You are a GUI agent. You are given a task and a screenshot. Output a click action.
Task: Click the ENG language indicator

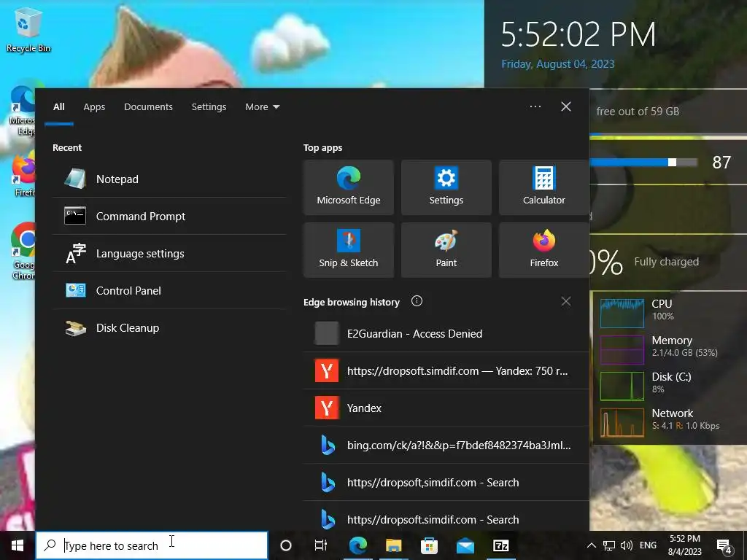pyautogui.click(x=648, y=545)
